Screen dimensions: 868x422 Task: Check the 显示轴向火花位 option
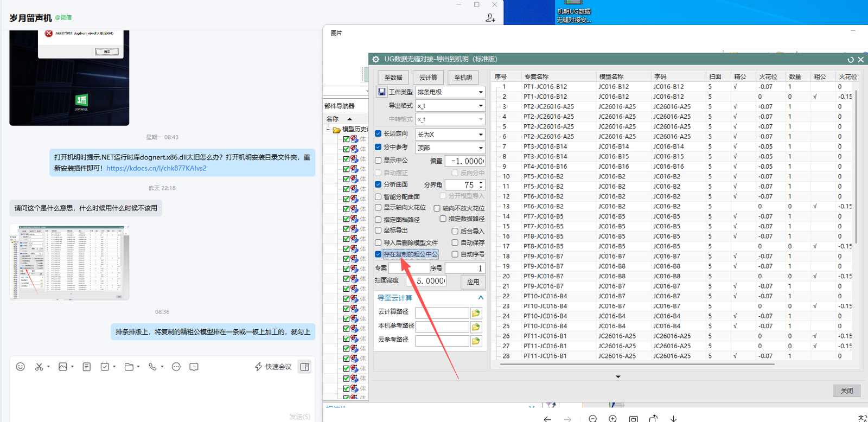[x=378, y=208]
